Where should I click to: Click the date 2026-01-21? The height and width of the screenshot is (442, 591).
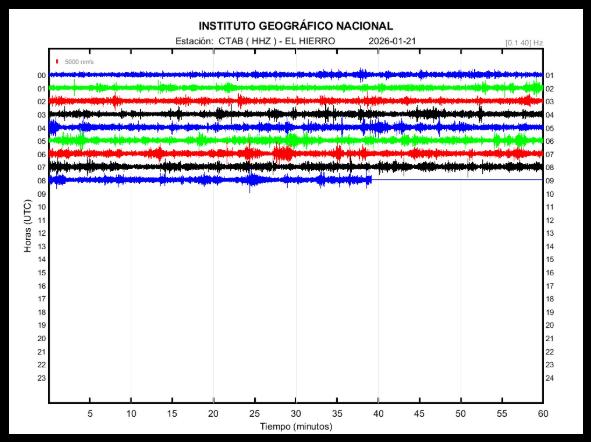(x=392, y=41)
